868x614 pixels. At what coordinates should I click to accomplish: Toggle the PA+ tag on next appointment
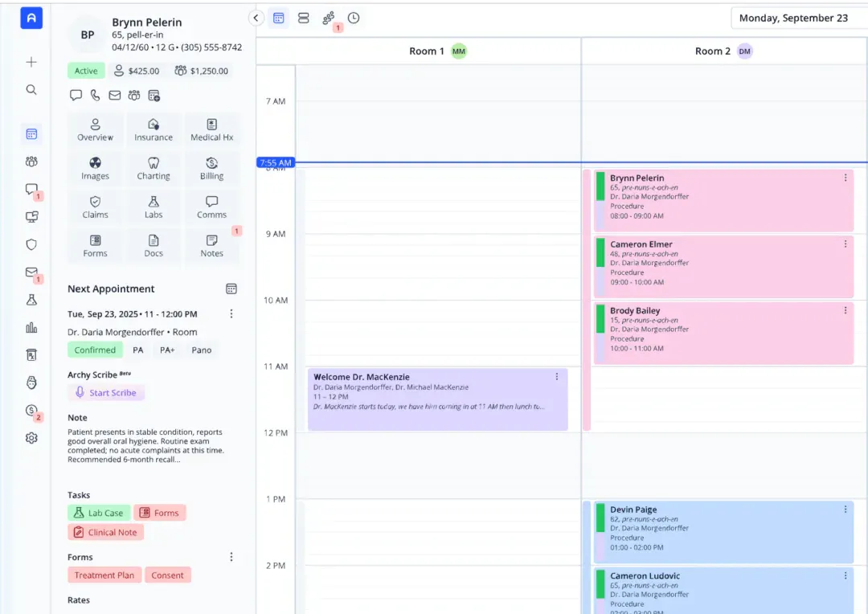(x=167, y=350)
